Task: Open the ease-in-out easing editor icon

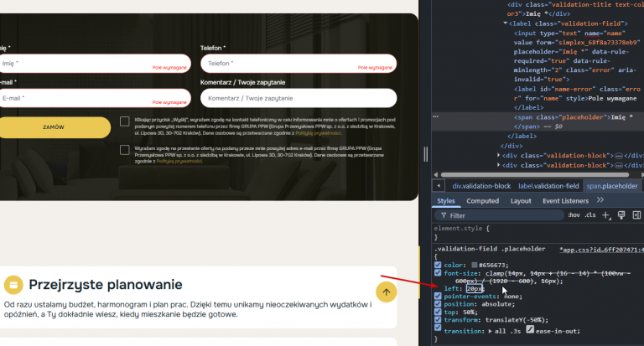Action: [530, 329]
